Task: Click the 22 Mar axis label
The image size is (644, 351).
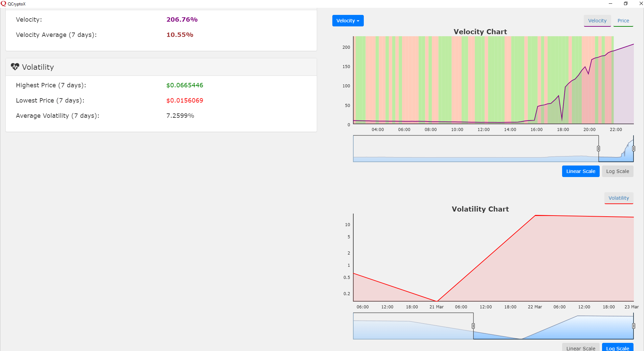Action: point(535,307)
